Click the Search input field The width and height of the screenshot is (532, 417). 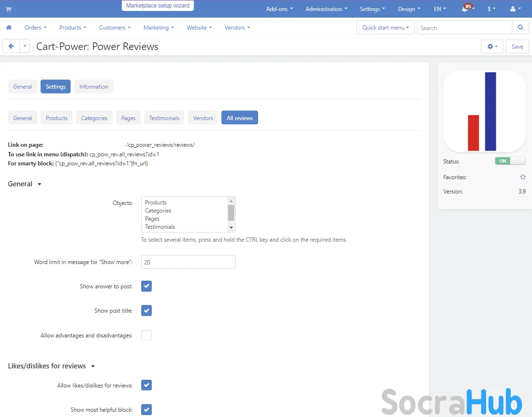coord(464,28)
